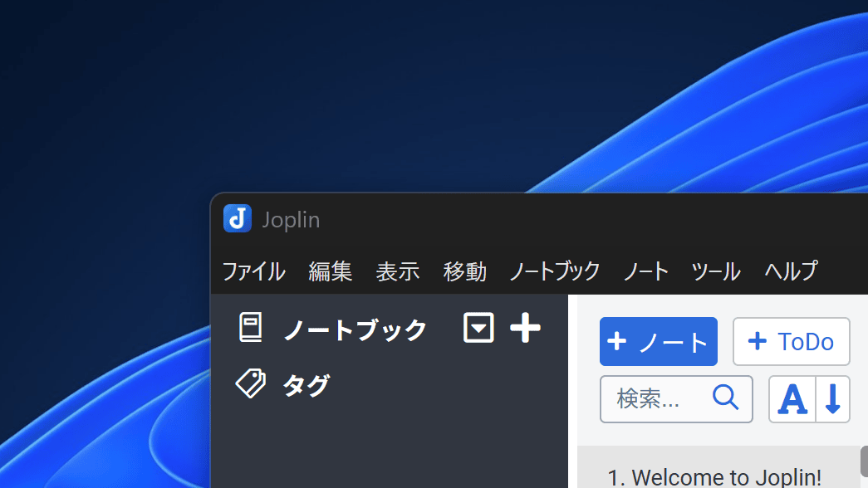The image size is (868, 488).
Task: Create a new note with the ノート button
Action: (658, 341)
